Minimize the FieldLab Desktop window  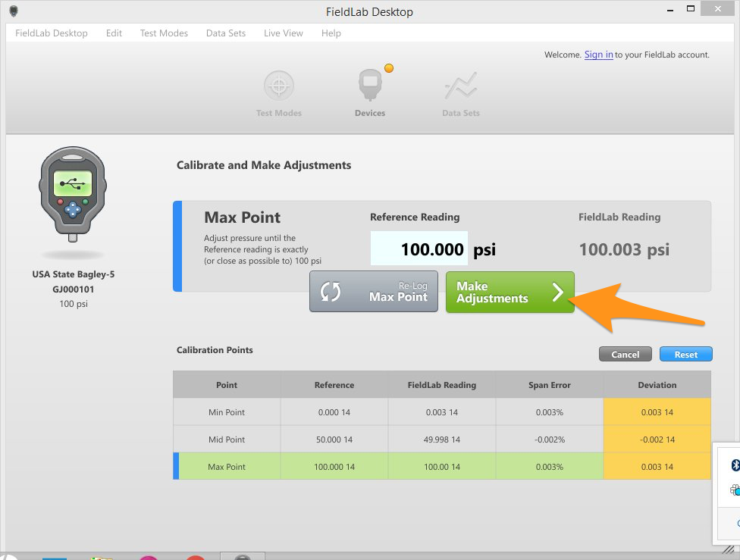click(670, 11)
